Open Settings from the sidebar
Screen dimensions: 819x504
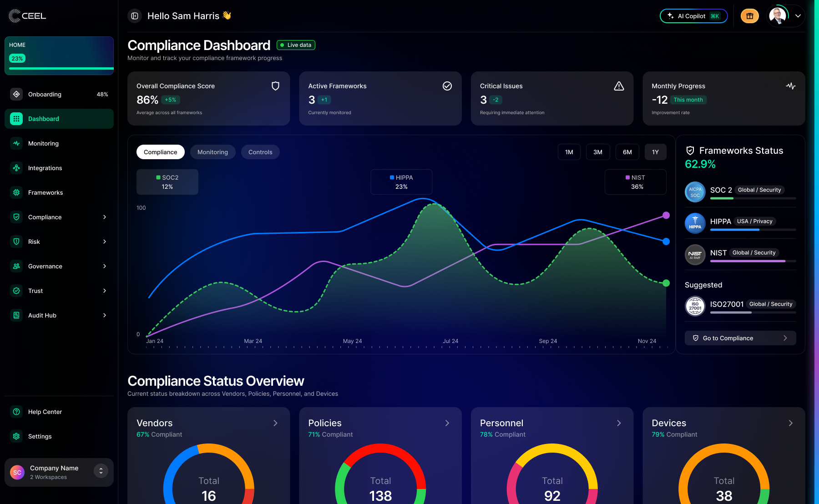click(59, 436)
